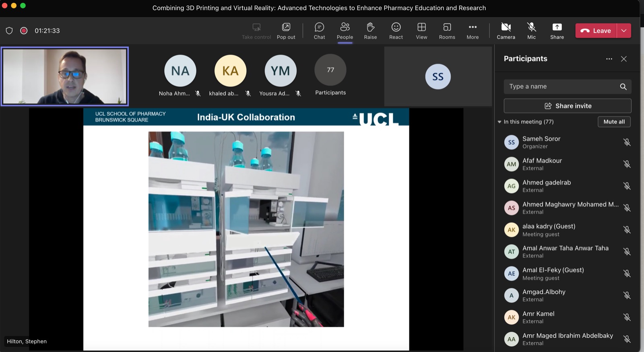Unmute the Mic in toolbar
The height and width of the screenshot is (352, 644).
(531, 31)
